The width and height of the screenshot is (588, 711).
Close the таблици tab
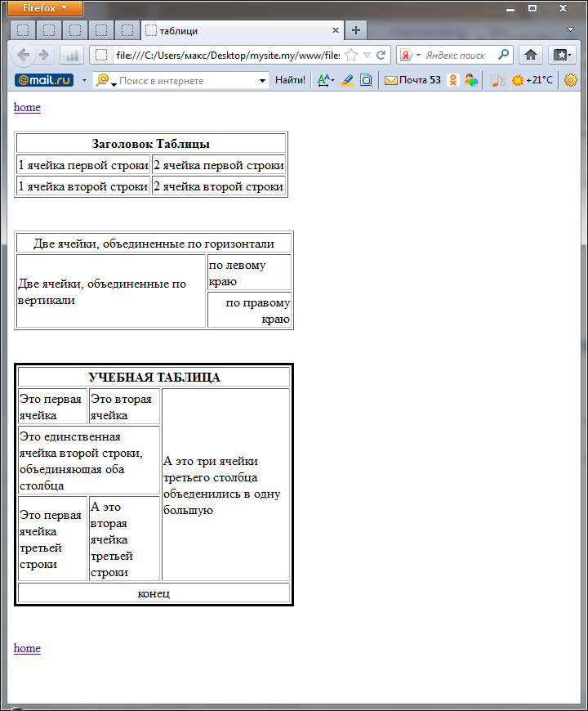335,30
